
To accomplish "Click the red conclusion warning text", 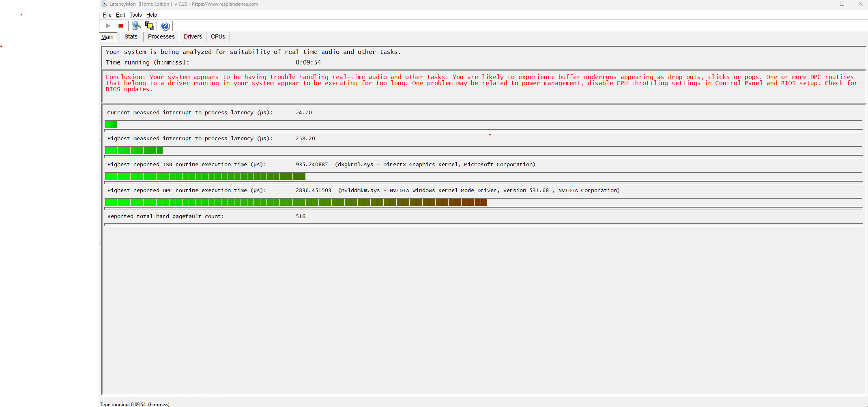I will tap(481, 83).
